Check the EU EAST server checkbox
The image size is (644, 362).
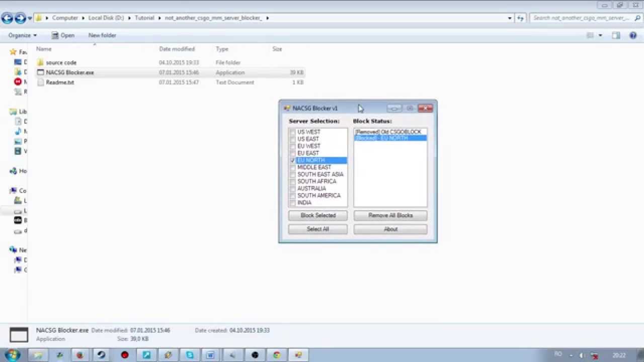point(292,153)
